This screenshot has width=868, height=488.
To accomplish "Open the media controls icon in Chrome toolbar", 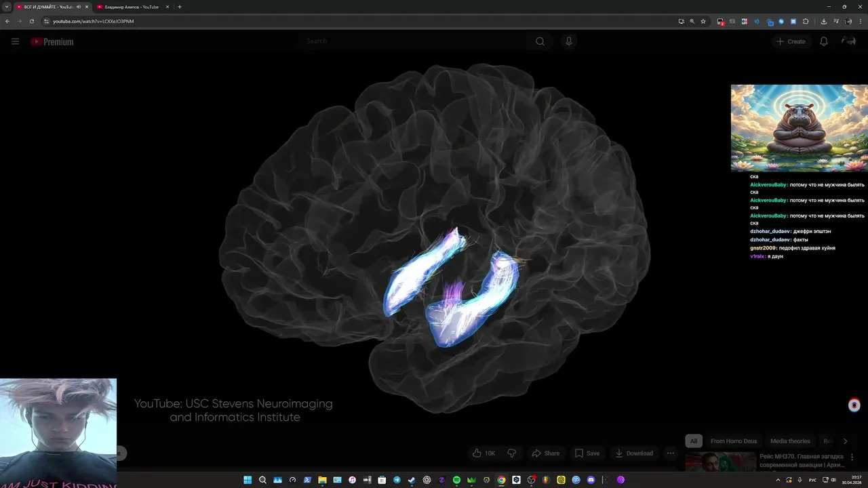I will [836, 21].
